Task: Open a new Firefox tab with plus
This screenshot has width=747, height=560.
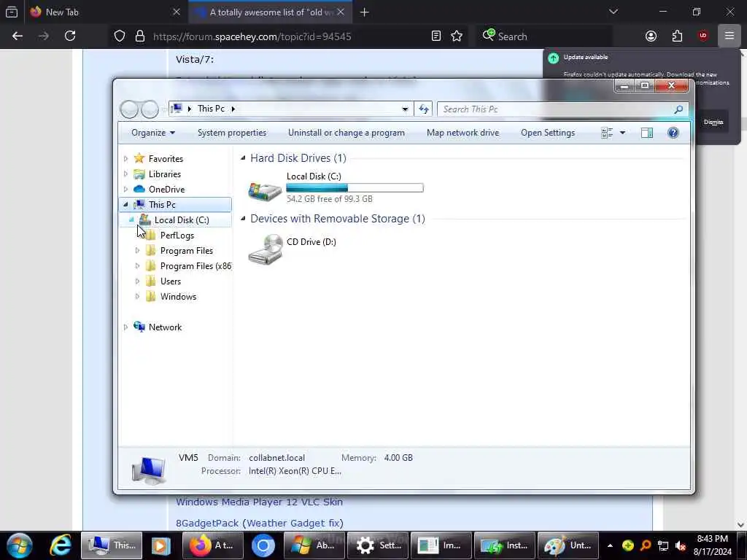Action: [365, 12]
